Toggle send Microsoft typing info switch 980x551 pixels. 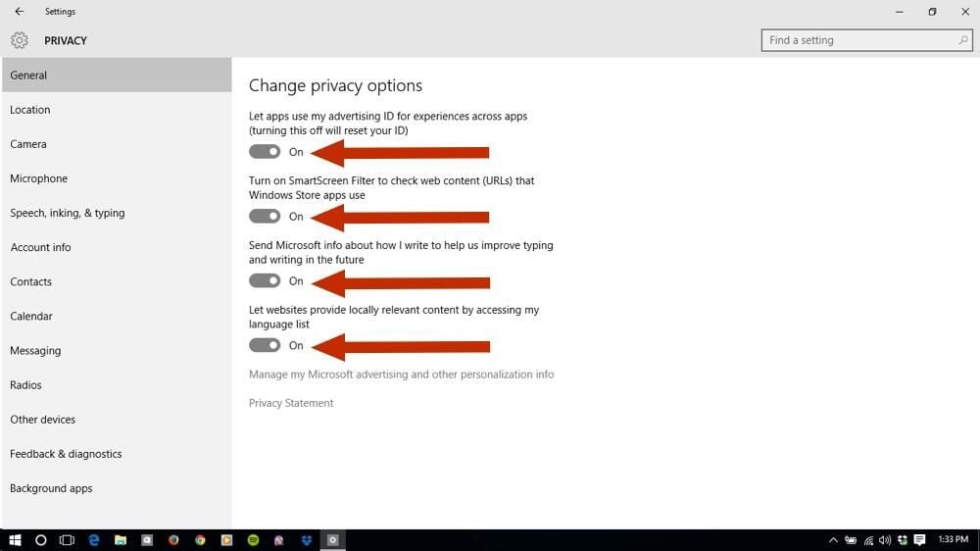pyautogui.click(x=265, y=280)
